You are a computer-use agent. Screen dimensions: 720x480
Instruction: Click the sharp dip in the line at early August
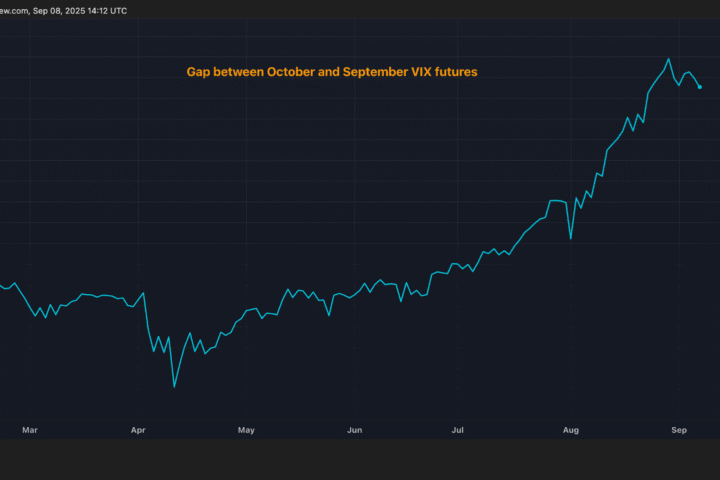click(x=570, y=238)
